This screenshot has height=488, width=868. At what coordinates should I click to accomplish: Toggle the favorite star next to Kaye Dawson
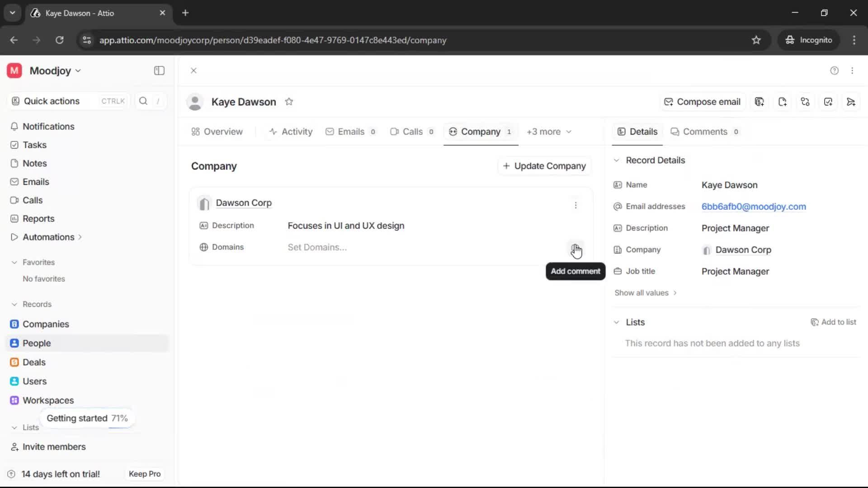point(289,101)
